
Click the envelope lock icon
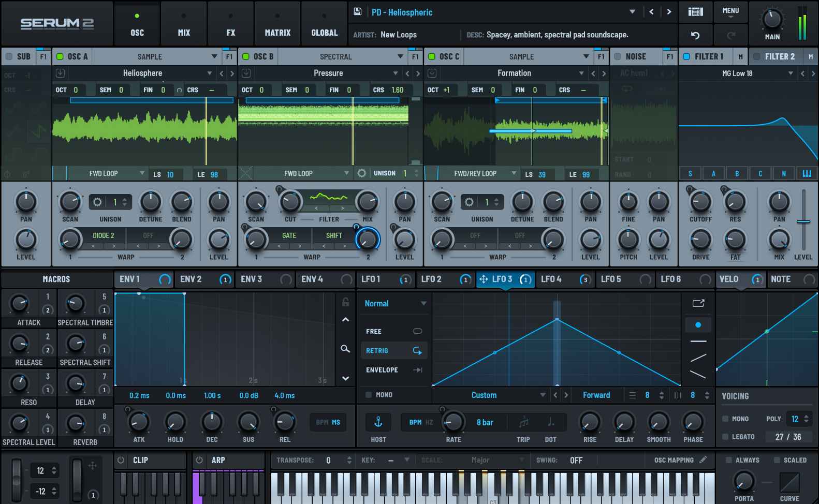pyautogui.click(x=345, y=302)
